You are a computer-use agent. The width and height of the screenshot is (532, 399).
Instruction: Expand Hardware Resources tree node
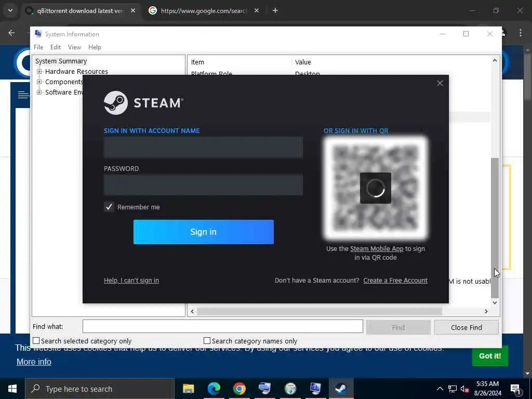pos(39,72)
